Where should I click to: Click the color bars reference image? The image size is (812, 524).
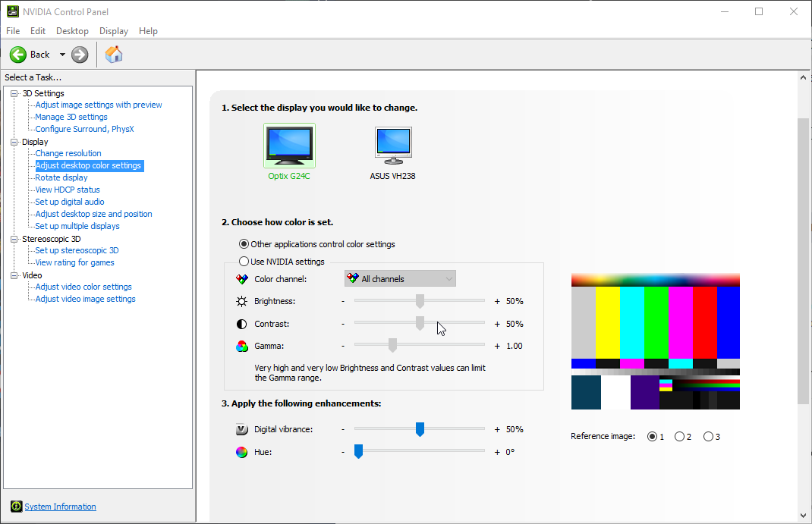click(x=655, y=341)
